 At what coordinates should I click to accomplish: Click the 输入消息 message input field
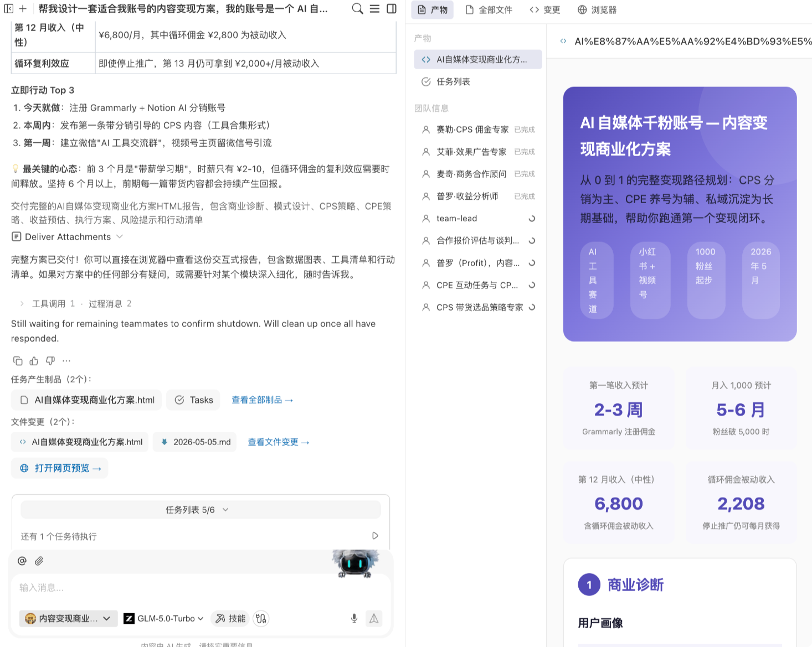(x=201, y=588)
